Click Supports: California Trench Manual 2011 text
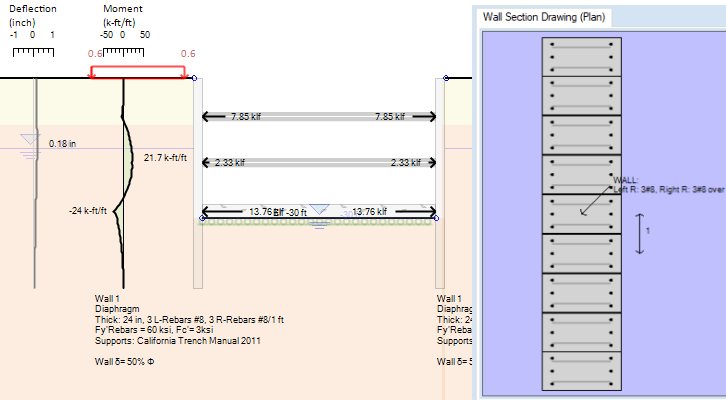 [178, 341]
